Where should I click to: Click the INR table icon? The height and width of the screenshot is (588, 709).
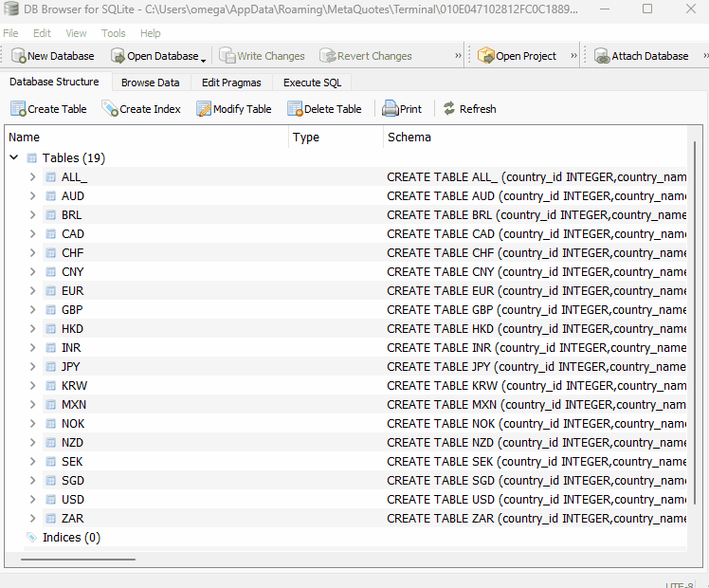pos(50,348)
